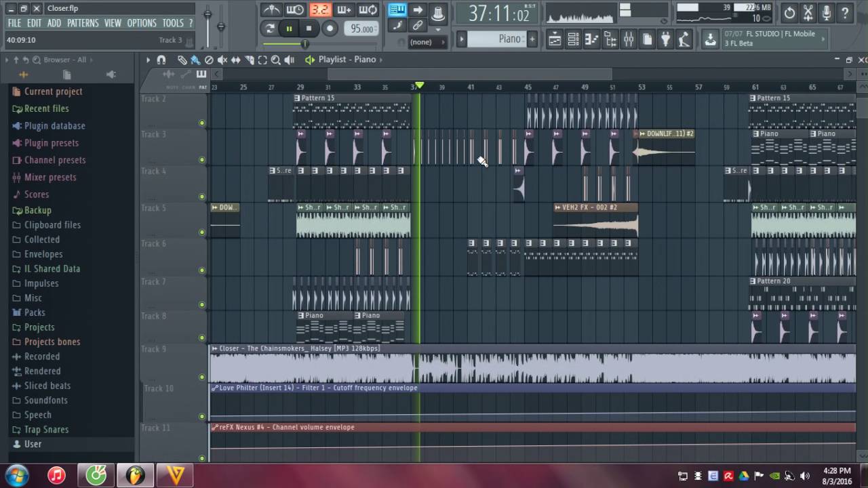
Task: Open the TOOLS menu
Action: [x=173, y=23]
